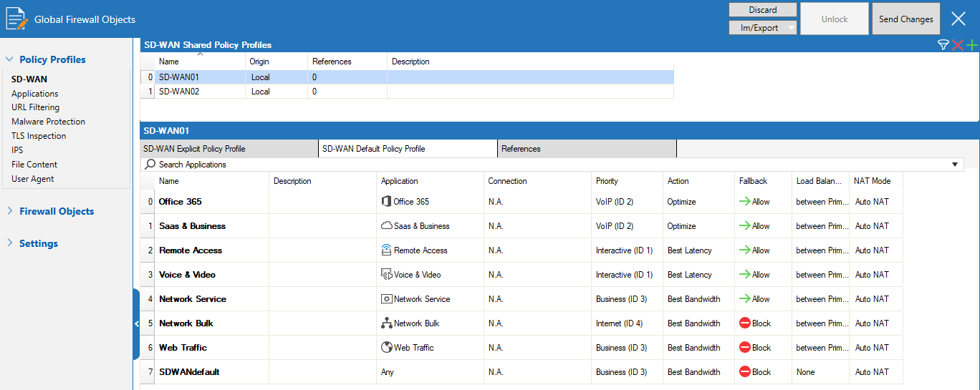Select the Network Service policy name

(193, 299)
